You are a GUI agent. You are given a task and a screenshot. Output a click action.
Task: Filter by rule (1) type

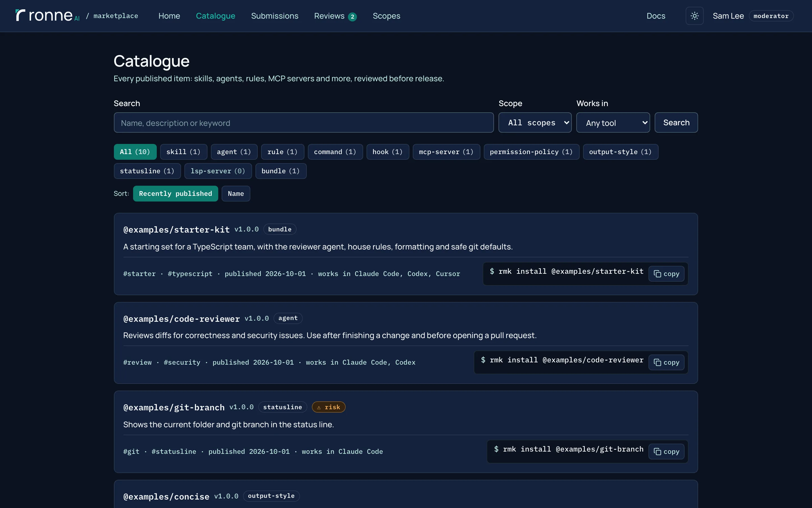283,152
